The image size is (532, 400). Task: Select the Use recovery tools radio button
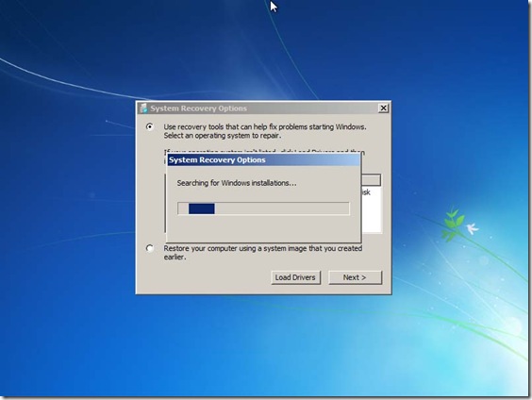[150, 127]
